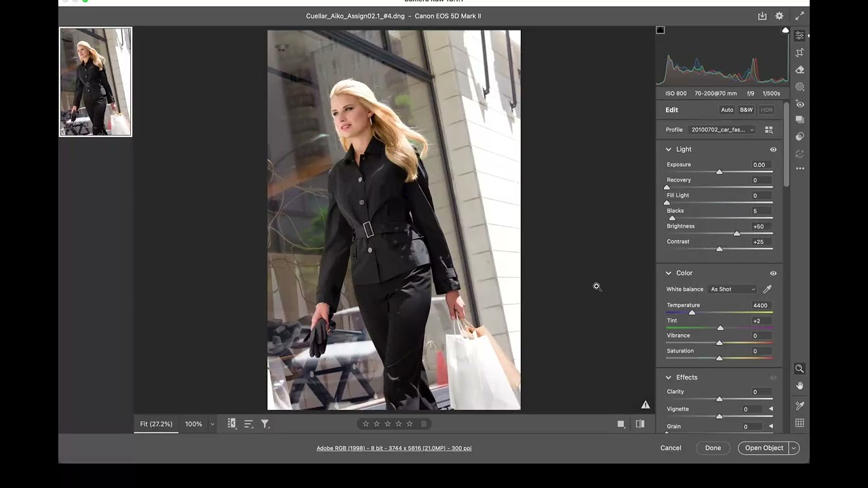The height and width of the screenshot is (488, 868).
Task: Click the Temperature slider handle
Action: point(692,312)
